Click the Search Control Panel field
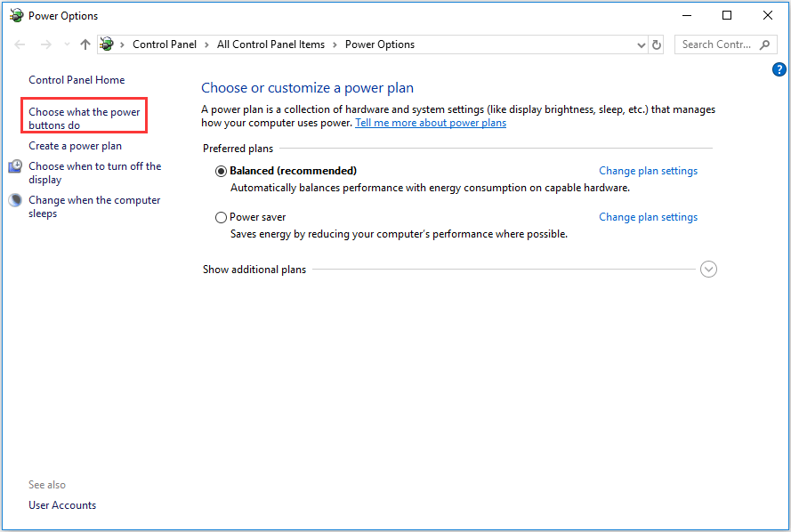The width and height of the screenshot is (791, 532). 716,44
